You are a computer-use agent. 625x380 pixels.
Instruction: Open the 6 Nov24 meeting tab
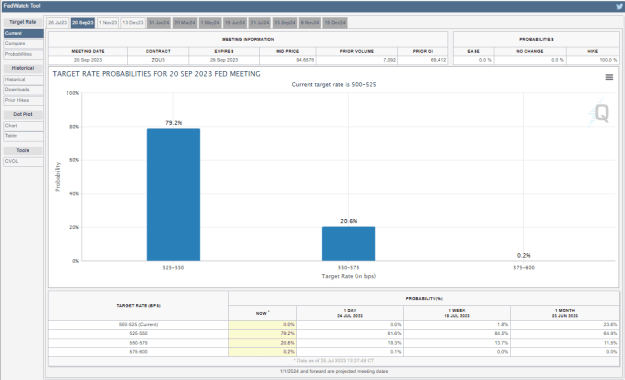coord(310,23)
